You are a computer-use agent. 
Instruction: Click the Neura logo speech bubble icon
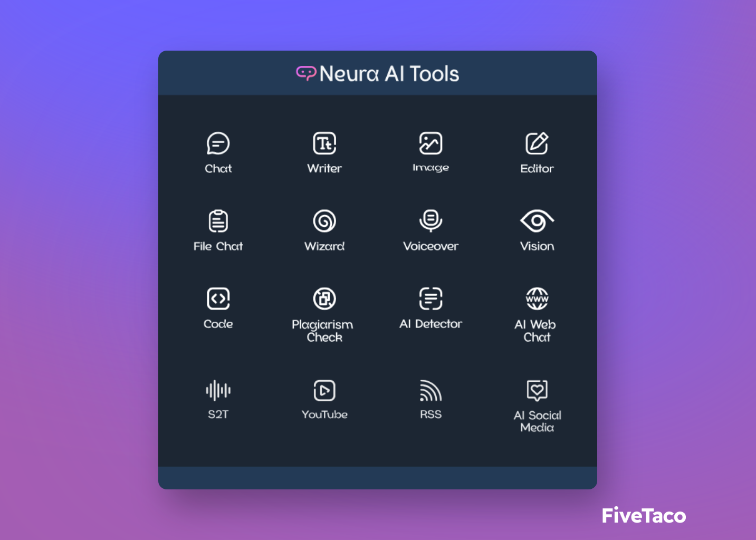[306, 73]
